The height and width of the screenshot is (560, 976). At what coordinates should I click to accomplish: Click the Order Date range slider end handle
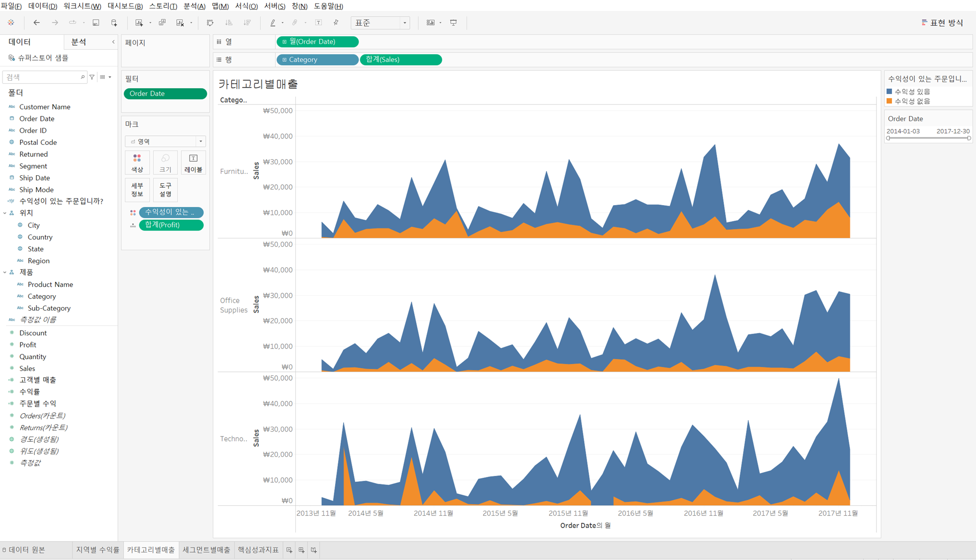point(969,138)
